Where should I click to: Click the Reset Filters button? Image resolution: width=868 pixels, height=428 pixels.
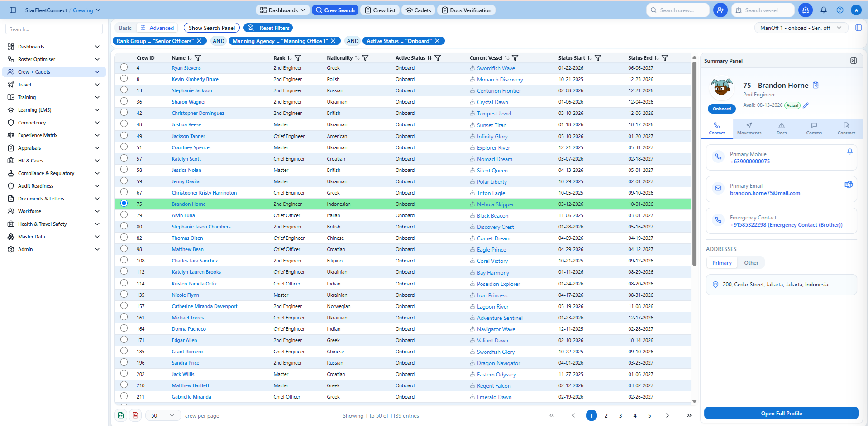pyautogui.click(x=268, y=28)
